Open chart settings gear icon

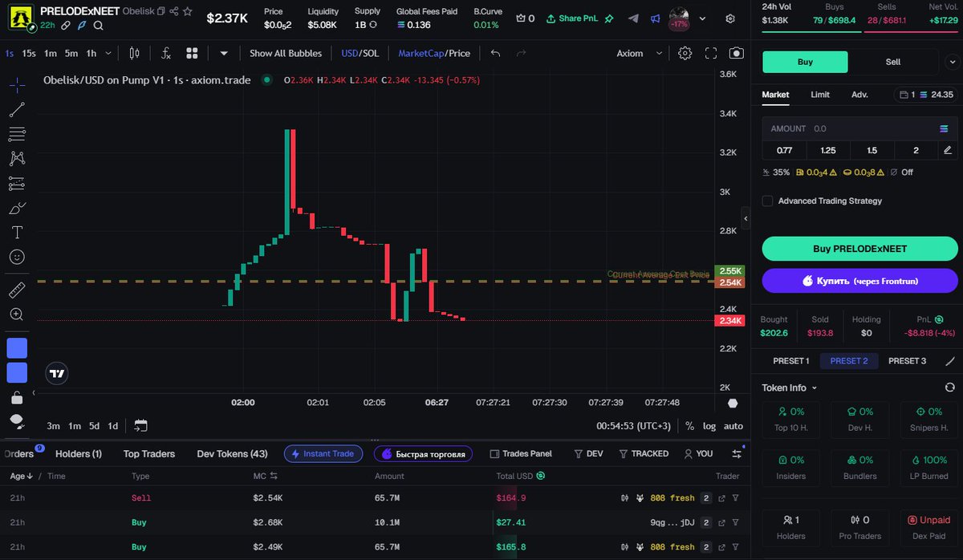(x=685, y=54)
